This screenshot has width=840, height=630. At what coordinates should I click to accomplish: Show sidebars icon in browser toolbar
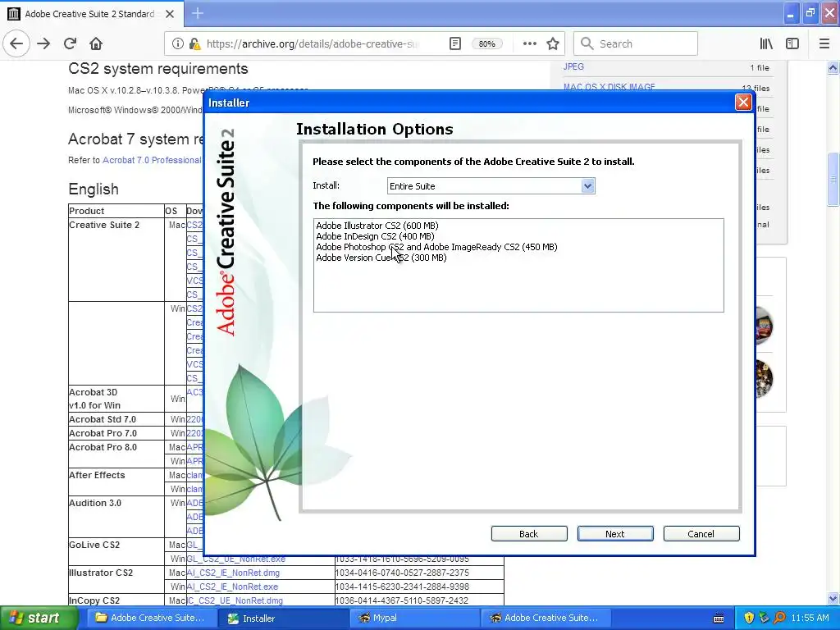pyautogui.click(x=792, y=44)
